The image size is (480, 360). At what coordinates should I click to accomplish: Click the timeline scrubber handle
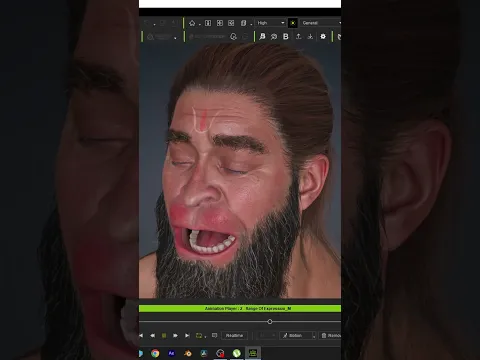(x=270, y=322)
